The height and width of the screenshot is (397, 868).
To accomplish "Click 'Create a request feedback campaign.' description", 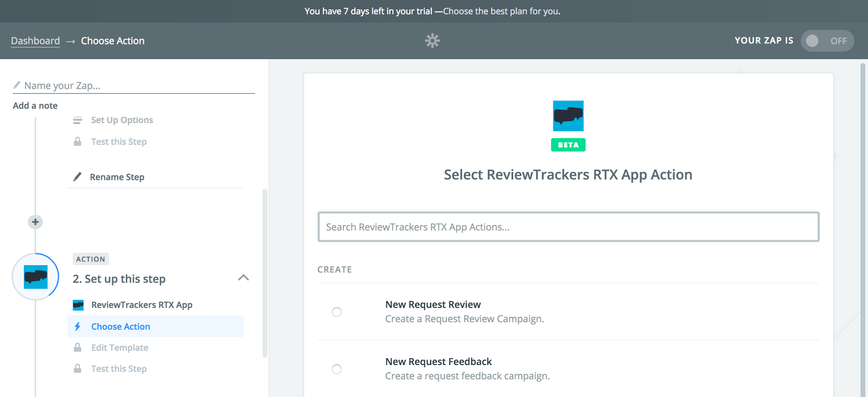I will pos(468,376).
